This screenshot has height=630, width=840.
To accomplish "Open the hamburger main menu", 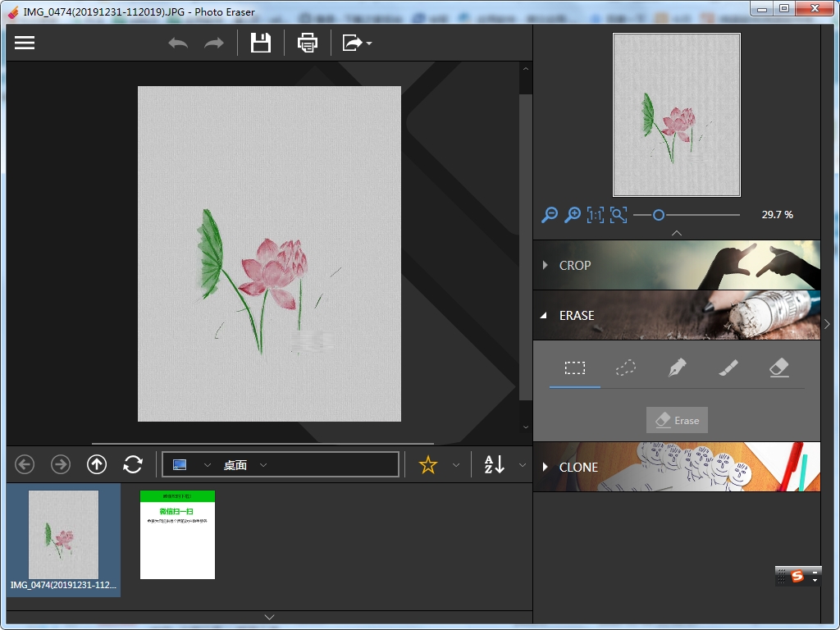I will point(25,43).
